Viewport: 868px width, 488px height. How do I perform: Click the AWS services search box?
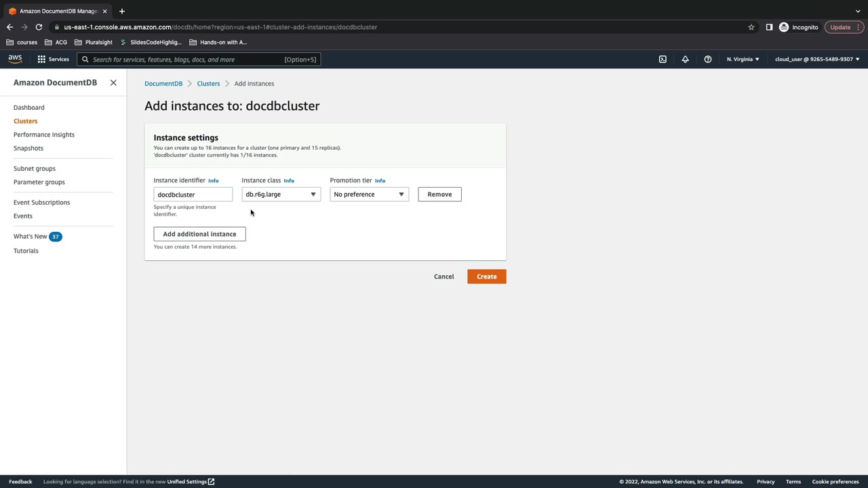199,60
